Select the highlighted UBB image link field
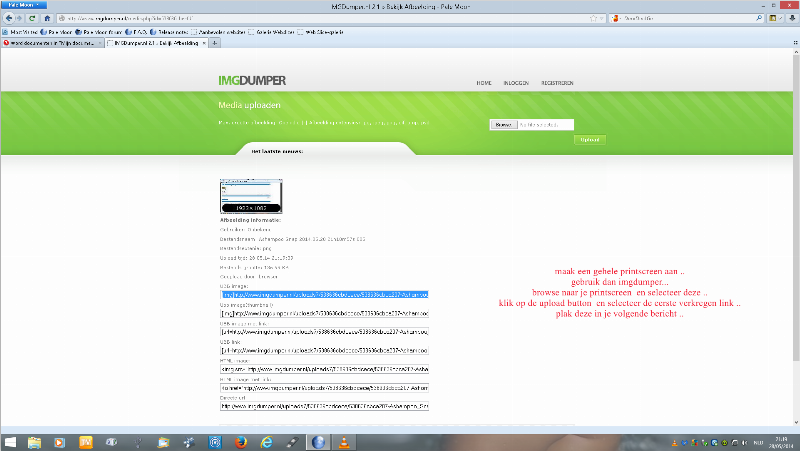The height and width of the screenshot is (451, 800). point(324,295)
